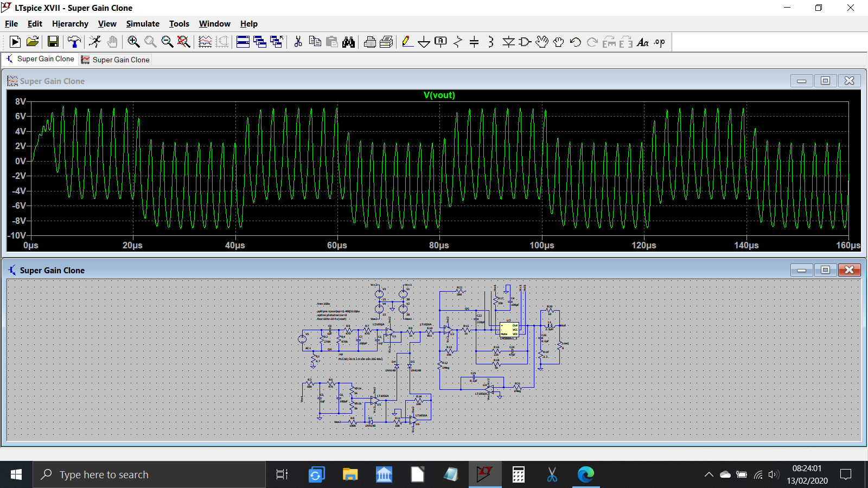The width and height of the screenshot is (868, 488).
Task: Click the V(vout) trace label
Action: point(439,95)
